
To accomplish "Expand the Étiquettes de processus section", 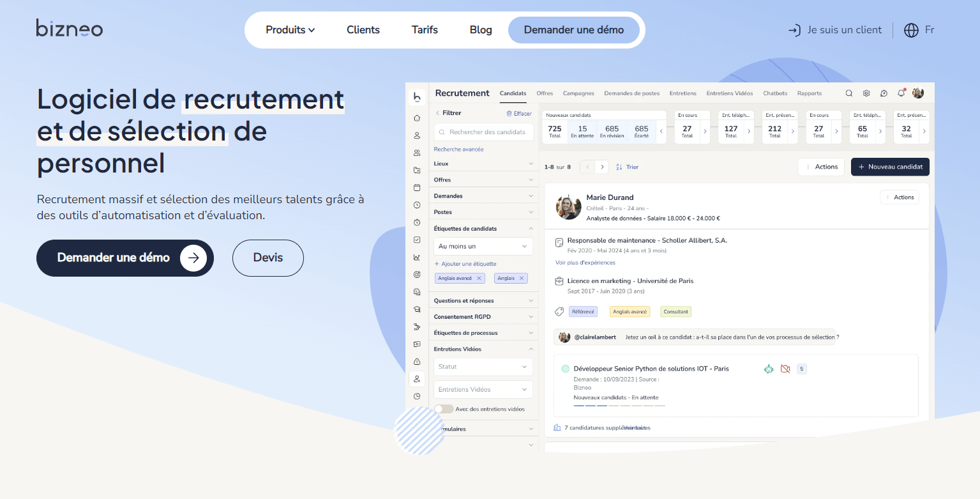I will click(484, 333).
